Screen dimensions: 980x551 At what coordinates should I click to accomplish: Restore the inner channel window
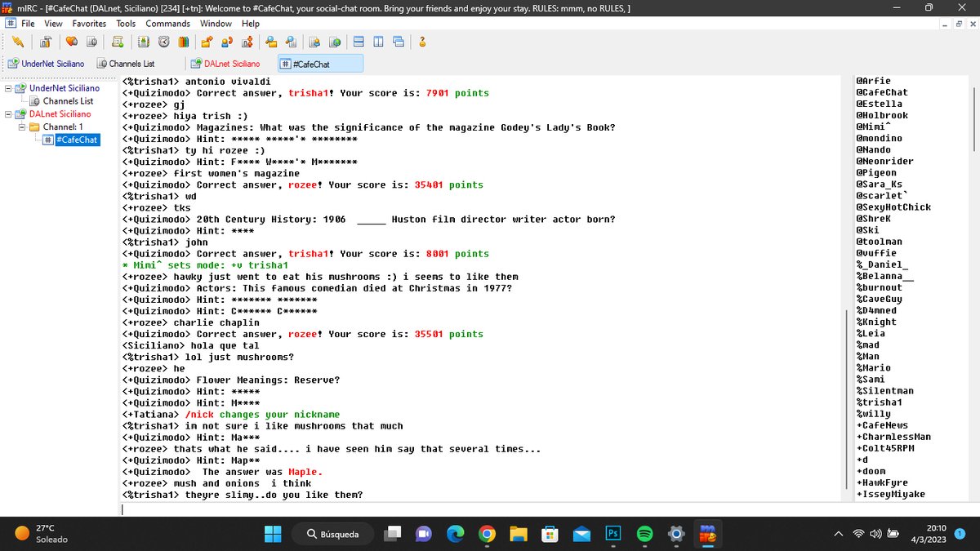point(959,24)
